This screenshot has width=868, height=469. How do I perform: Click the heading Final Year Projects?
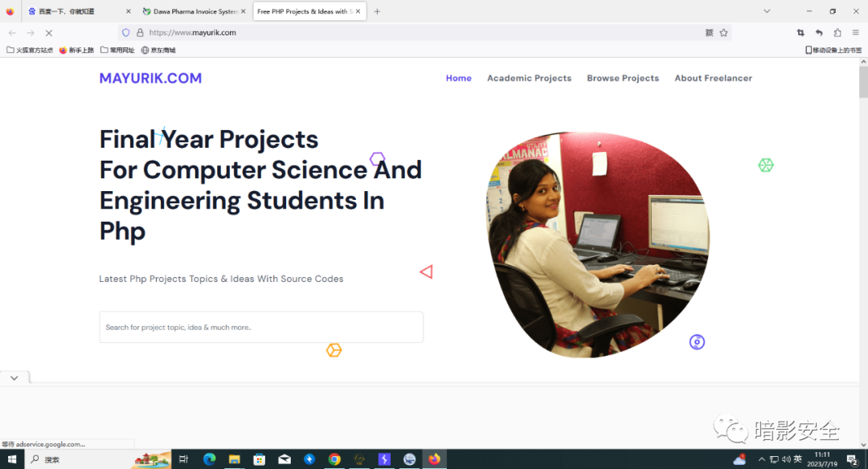(209, 139)
